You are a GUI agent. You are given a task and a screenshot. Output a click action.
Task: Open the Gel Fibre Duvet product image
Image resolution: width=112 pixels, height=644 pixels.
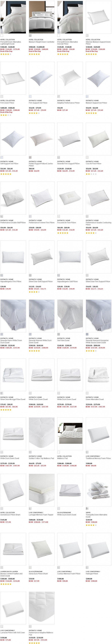[70, 316]
